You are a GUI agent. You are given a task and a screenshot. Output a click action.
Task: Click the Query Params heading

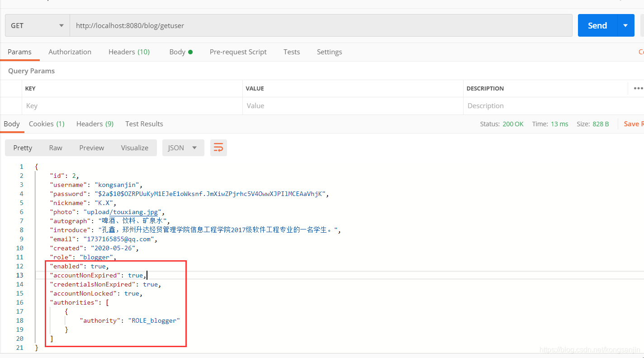pos(31,71)
